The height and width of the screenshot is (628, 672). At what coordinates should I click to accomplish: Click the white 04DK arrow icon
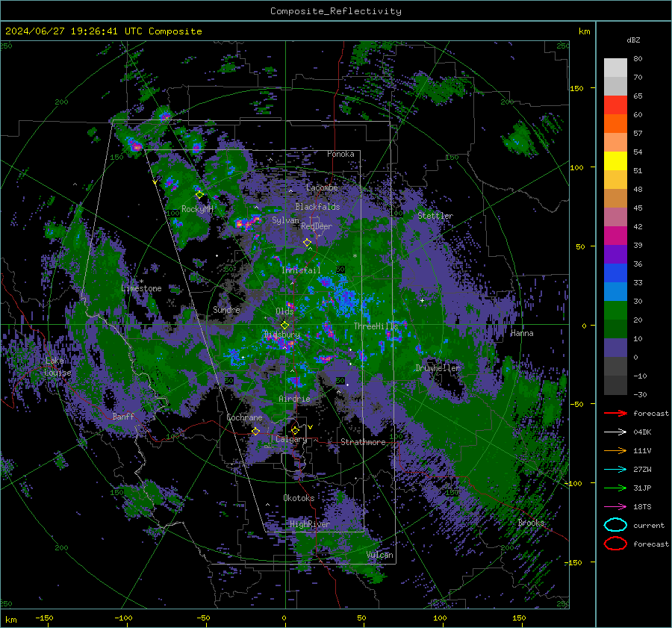pyautogui.click(x=615, y=432)
